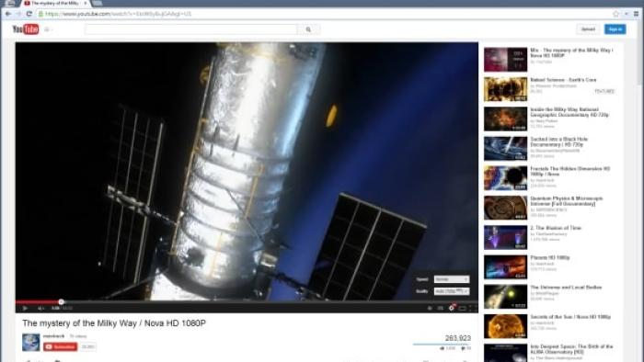Open 'Fractals The Hidden Dimension' video link

coord(570,172)
